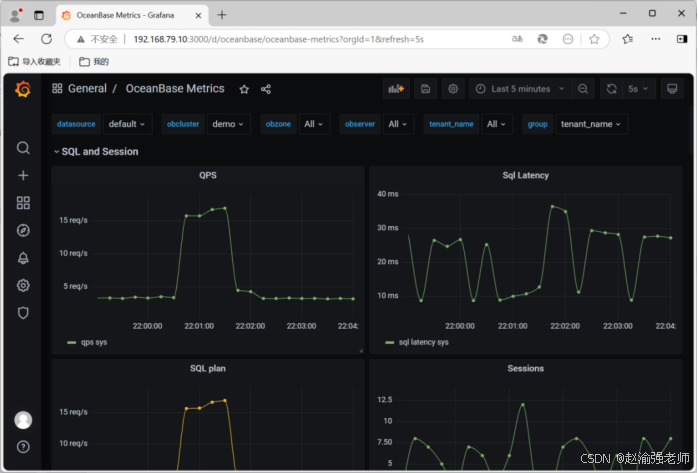Click the read aloud translate icon

pyautogui.click(x=517, y=39)
